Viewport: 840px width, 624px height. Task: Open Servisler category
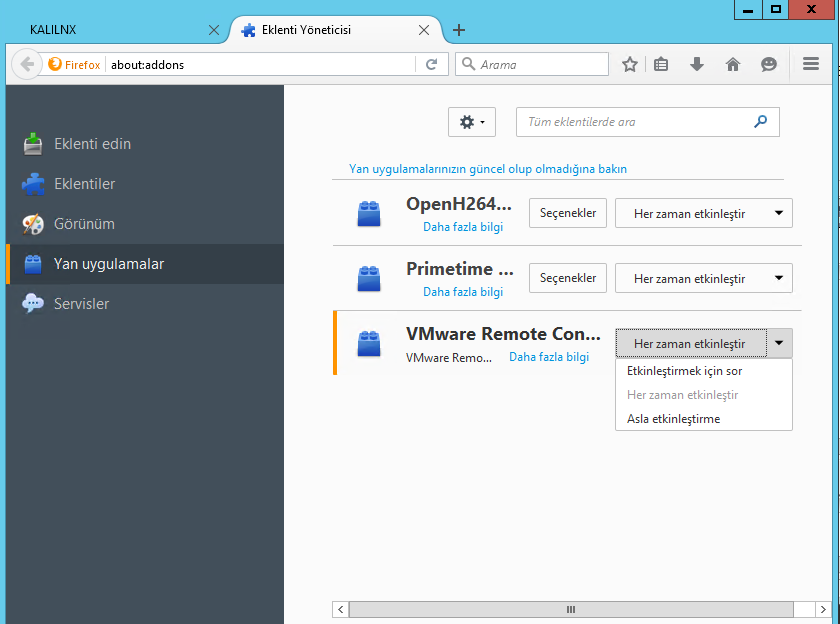click(x=145, y=304)
